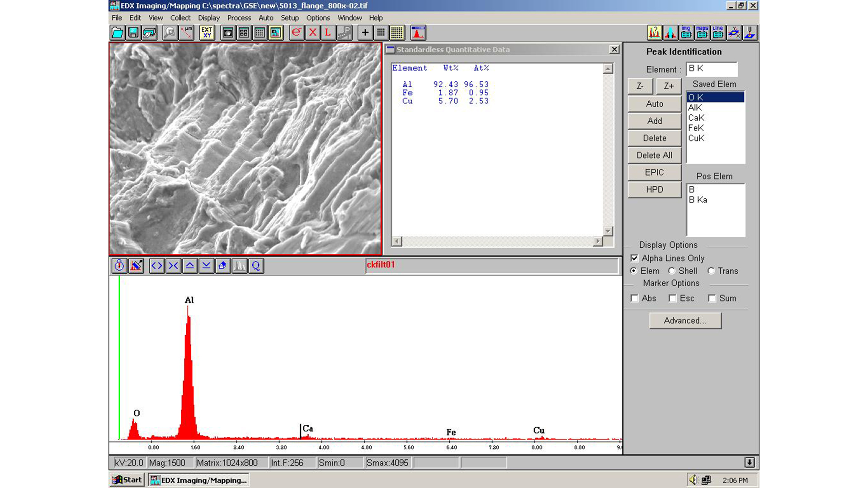Click the Advanced button
The height and width of the screenshot is (488, 868).
pyautogui.click(x=685, y=320)
